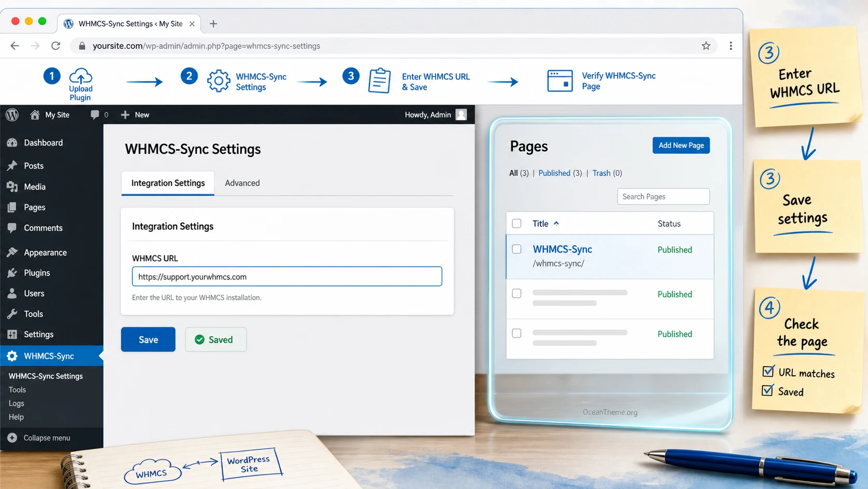The height and width of the screenshot is (489, 868).
Task: Click the Settings sliders icon in sidebar
Action: click(12, 335)
